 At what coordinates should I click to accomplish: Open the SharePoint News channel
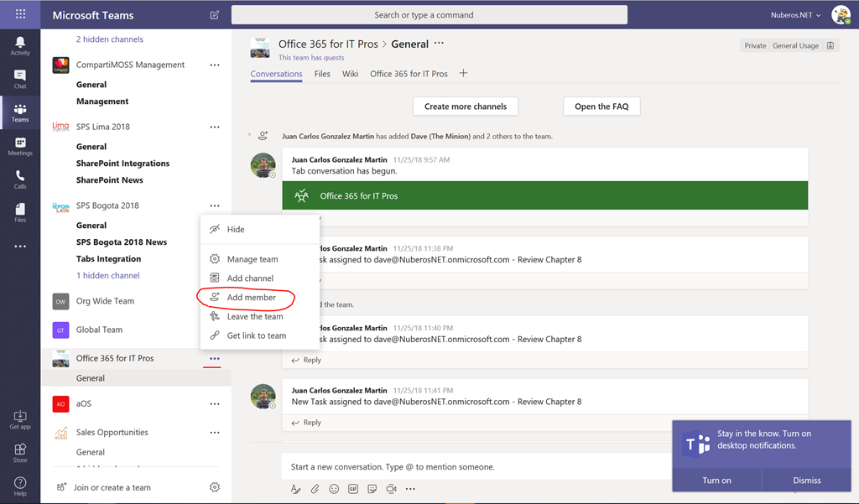(110, 179)
